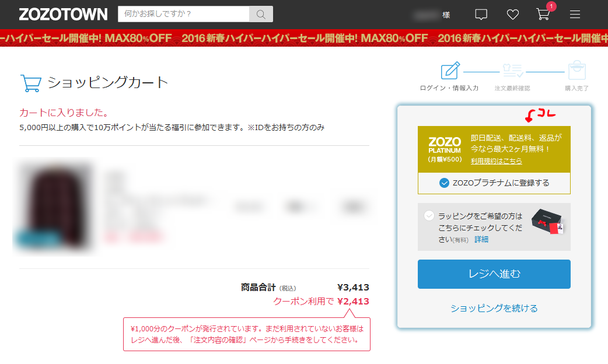Open wrapping 詳細 link
Viewport: 608px width, 364px height.
click(481, 240)
